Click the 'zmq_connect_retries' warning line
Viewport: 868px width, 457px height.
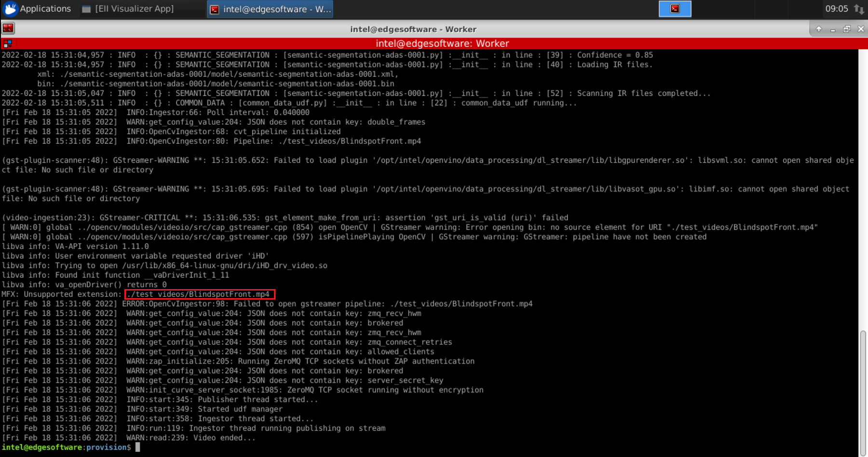click(x=227, y=342)
